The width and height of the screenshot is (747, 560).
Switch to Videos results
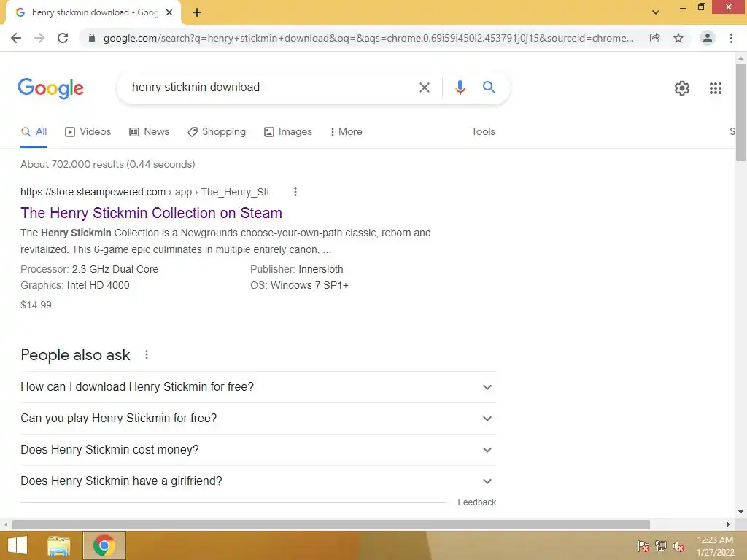pos(88,132)
